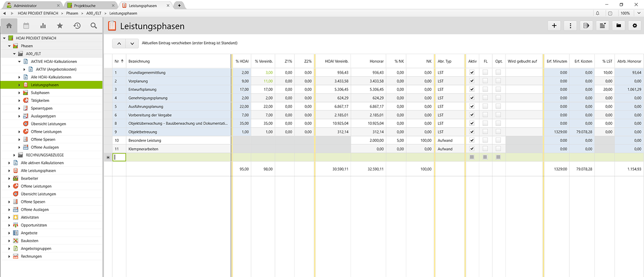Collapse the Phasen tree node
644x277 pixels.
click(x=9, y=46)
